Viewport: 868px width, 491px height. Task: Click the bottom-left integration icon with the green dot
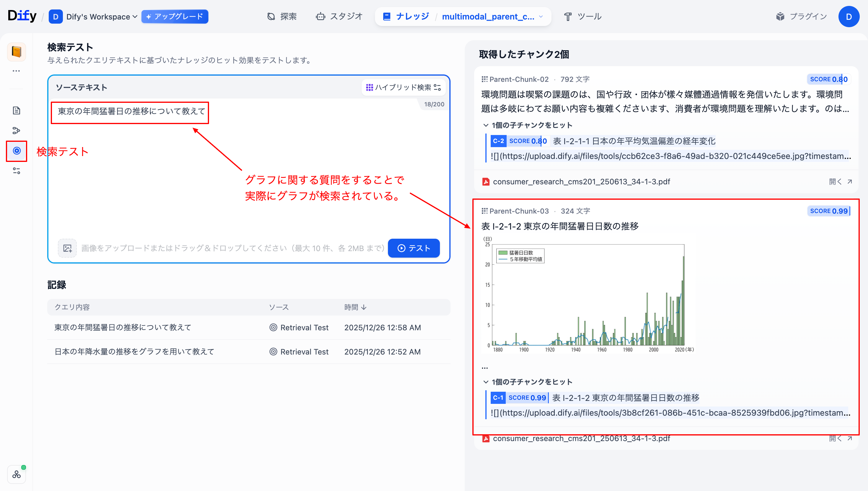17,474
